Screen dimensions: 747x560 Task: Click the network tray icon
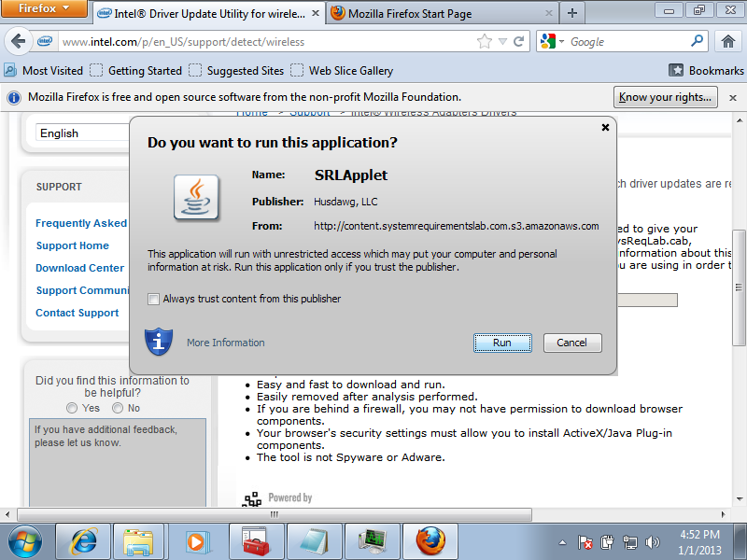tap(629, 542)
